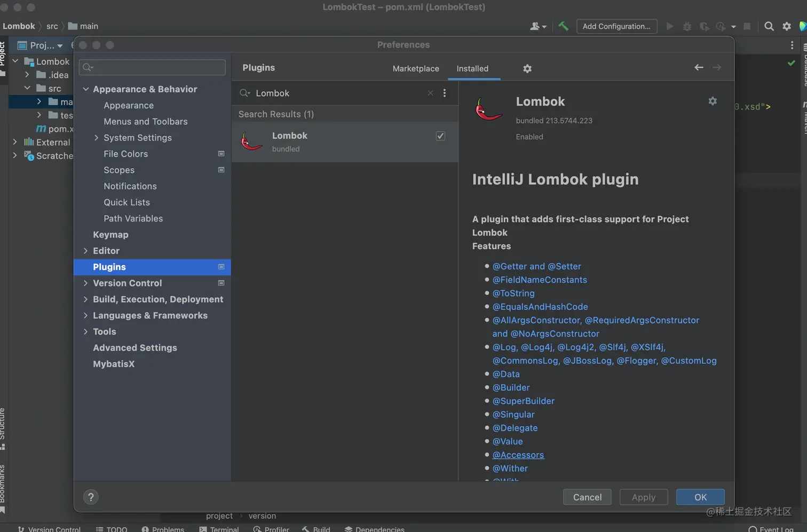The image size is (807, 532).
Task: Select MybatisX in settings tree
Action: 114,364
